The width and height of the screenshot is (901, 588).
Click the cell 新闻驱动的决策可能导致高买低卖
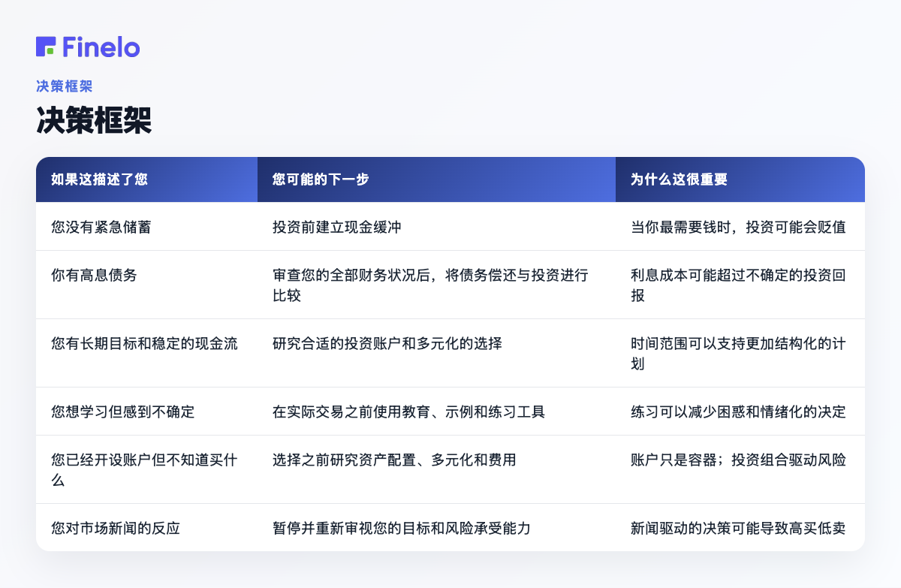click(x=740, y=528)
